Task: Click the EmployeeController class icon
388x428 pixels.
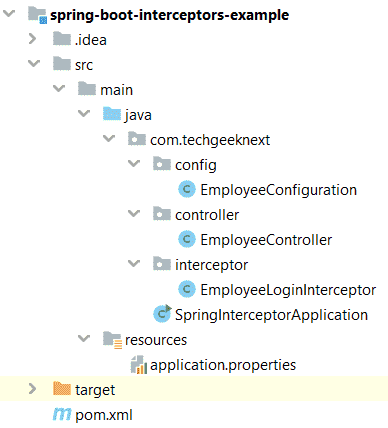Action: (187, 239)
